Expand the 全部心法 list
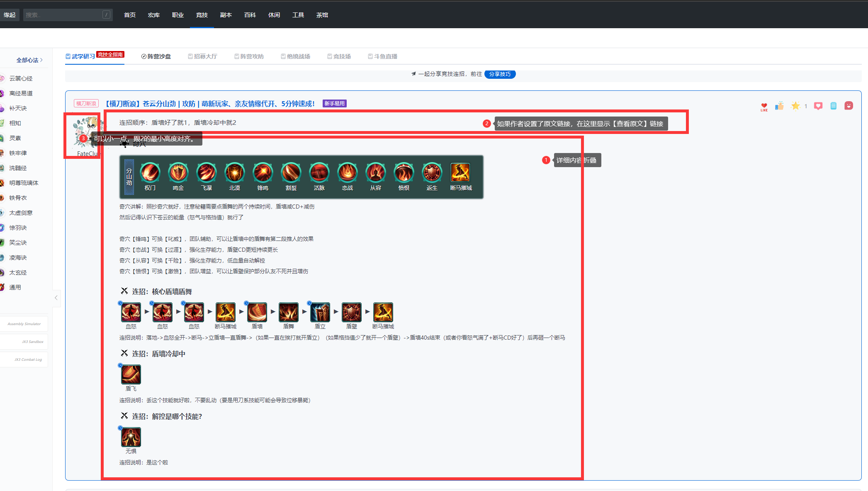The image size is (868, 491). click(28, 60)
